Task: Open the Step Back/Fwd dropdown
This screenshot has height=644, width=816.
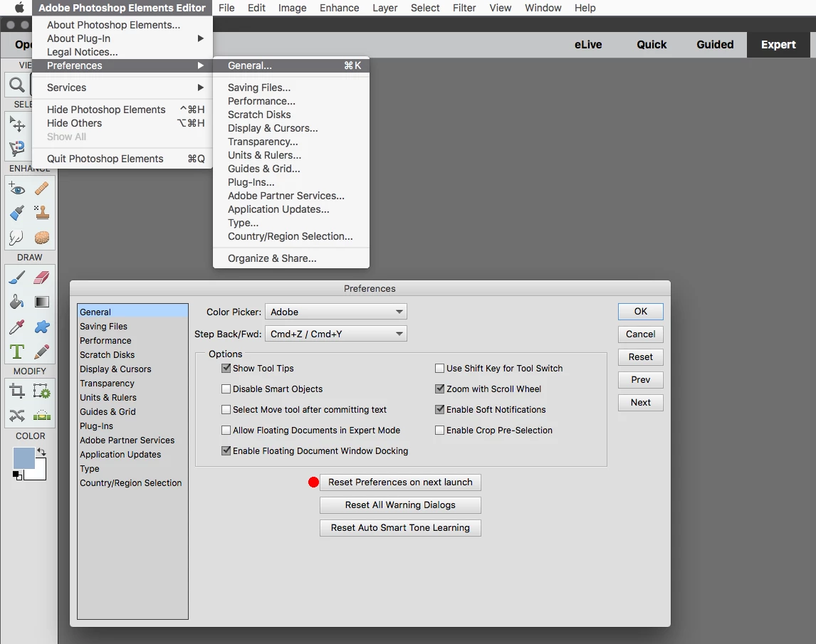Action: point(336,334)
